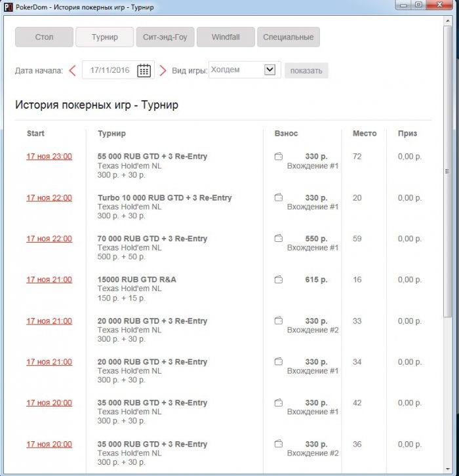Open the calendar date picker icon

[x=144, y=70]
